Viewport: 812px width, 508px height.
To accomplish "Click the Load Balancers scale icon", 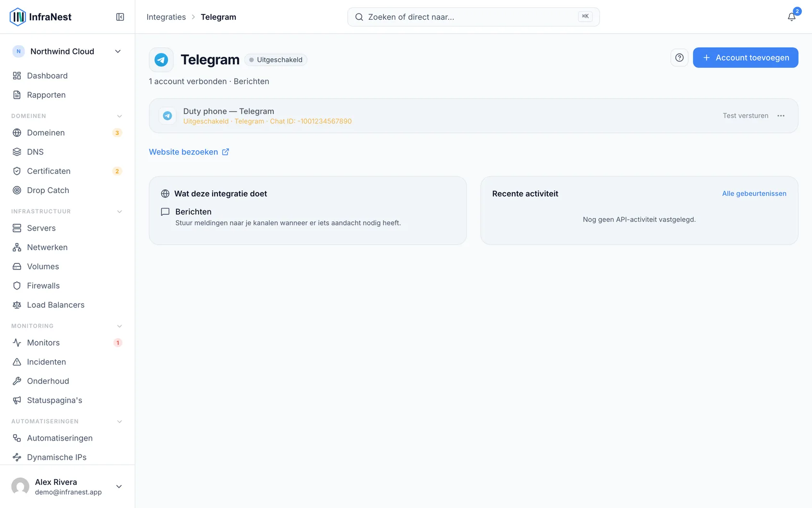I will (17, 305).
